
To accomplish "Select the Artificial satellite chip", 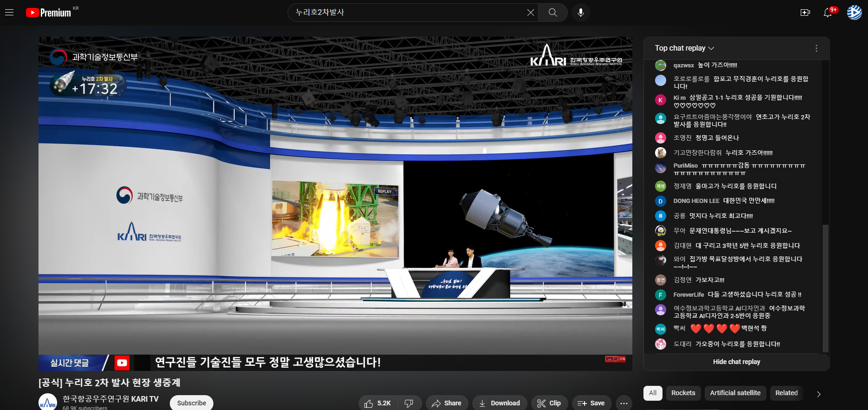I will pos(735,393).
